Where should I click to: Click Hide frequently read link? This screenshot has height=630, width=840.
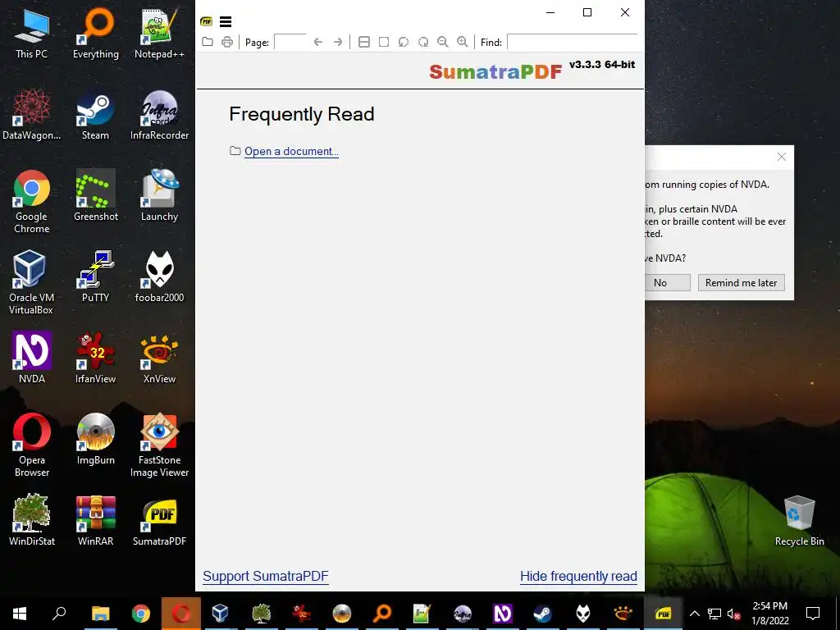pos(578,576)
